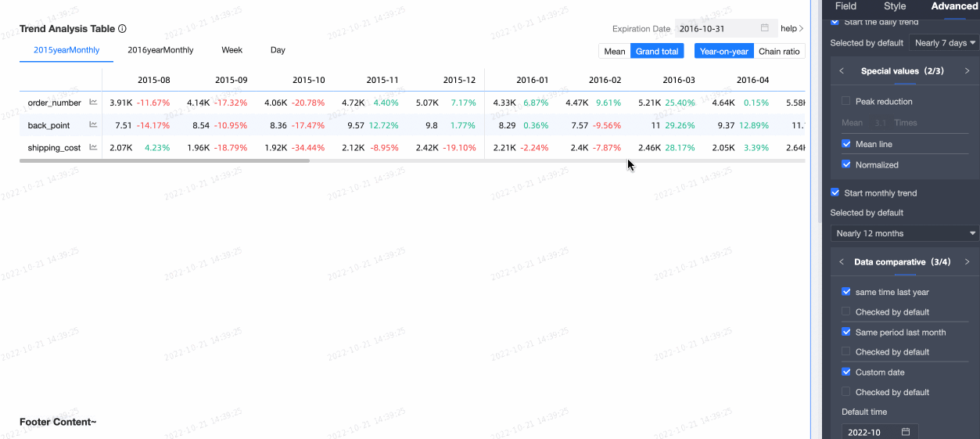Open trend chart icon for back_point row

click(93, 124)
